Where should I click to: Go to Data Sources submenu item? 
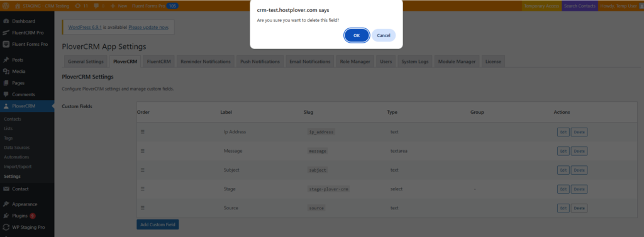(16, 147)
